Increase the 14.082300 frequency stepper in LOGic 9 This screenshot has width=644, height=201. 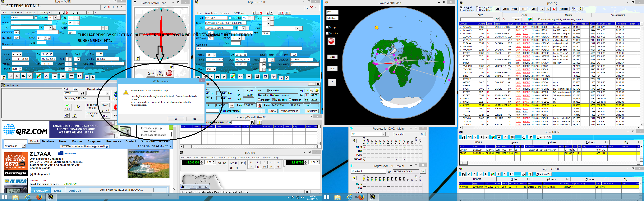pos(201,162)
